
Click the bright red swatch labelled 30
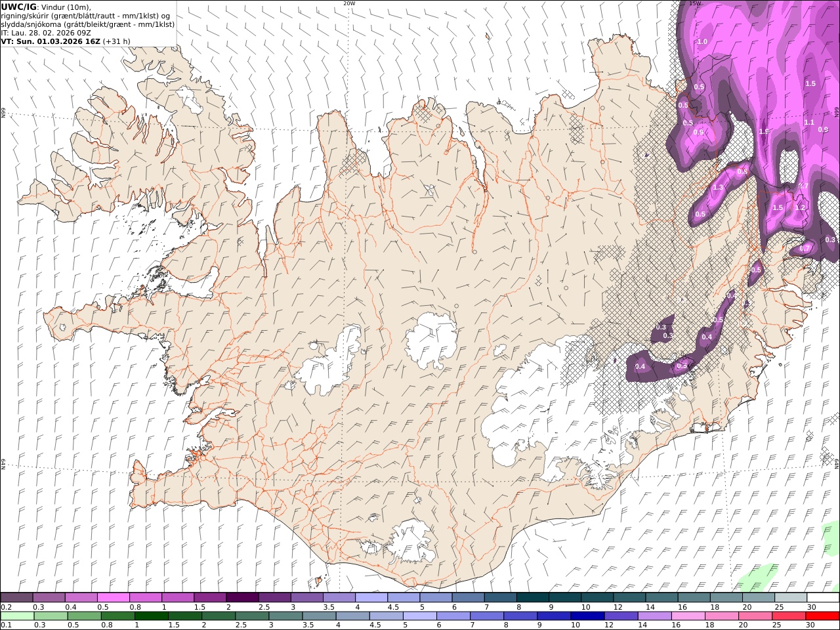point(822,616)
